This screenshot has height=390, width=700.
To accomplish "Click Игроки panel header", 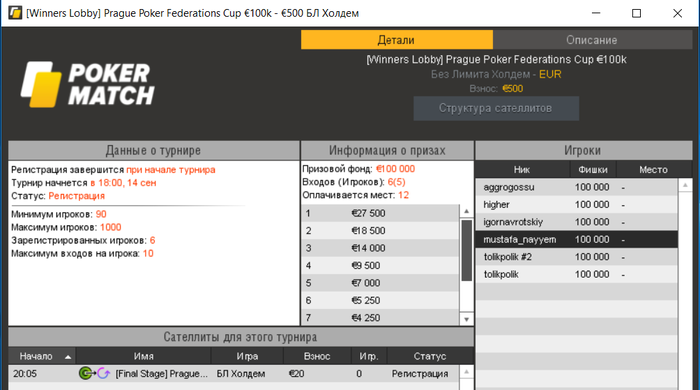I will 583,150.
